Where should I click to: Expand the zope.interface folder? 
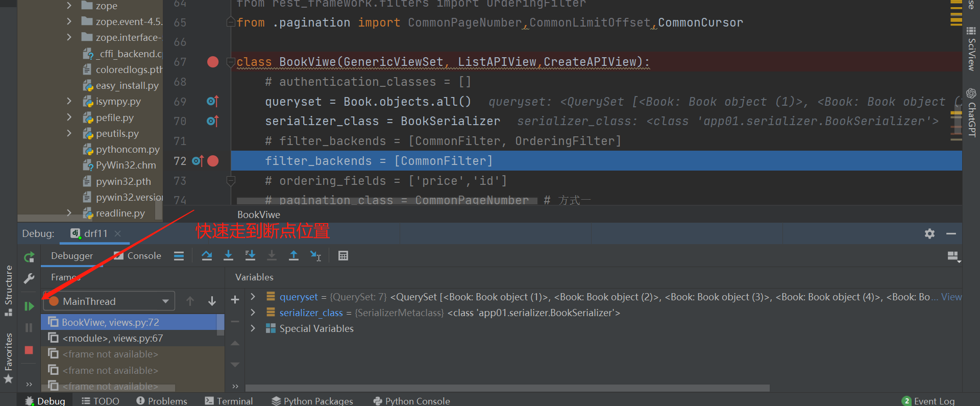[x=69, y=37]
